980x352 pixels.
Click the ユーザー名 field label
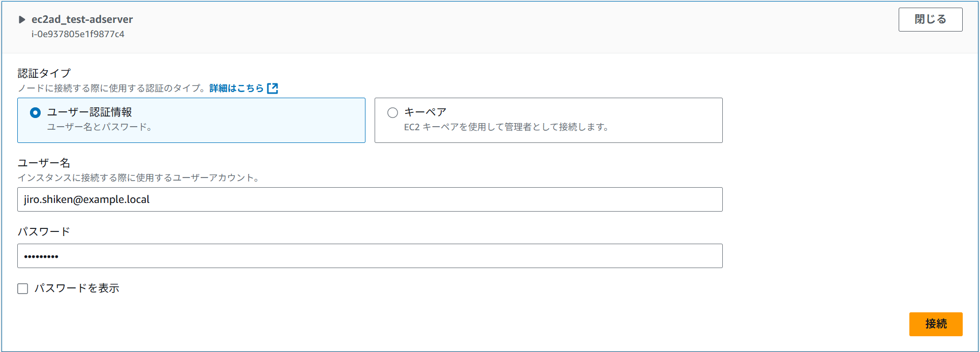[44, 163]
